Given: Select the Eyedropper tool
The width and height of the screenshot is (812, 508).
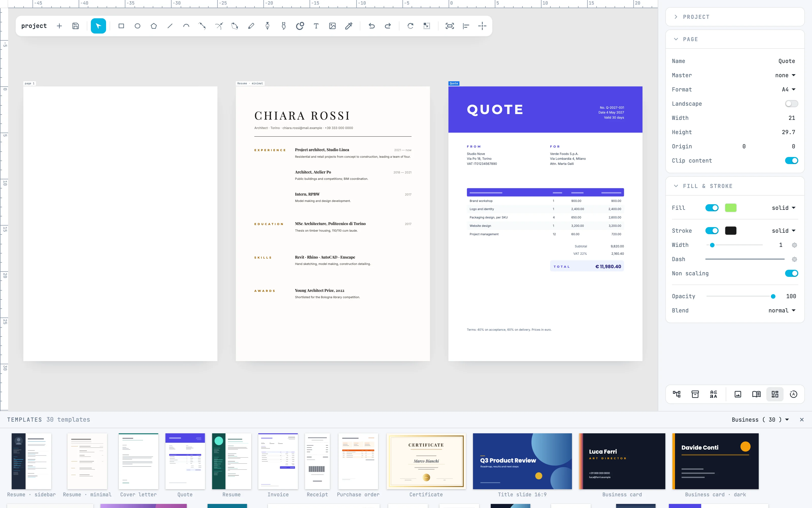Looking at the screenshot, I should (349, 26).
